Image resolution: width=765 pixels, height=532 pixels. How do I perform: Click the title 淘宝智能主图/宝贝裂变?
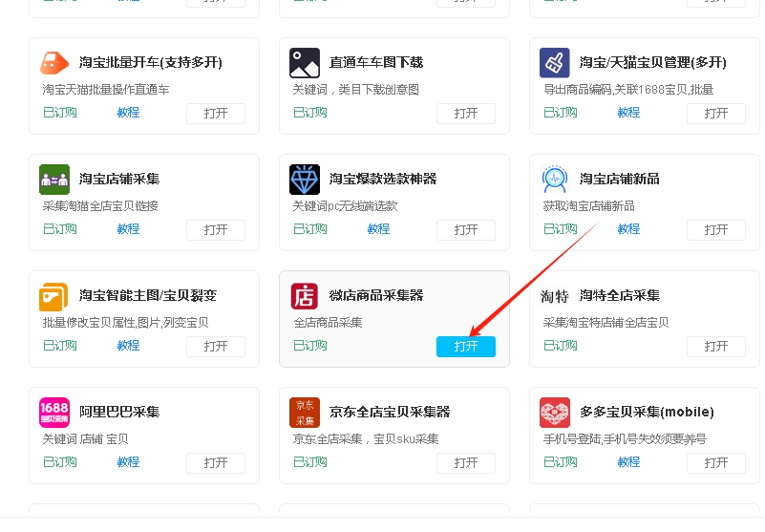tap(148, 296)
